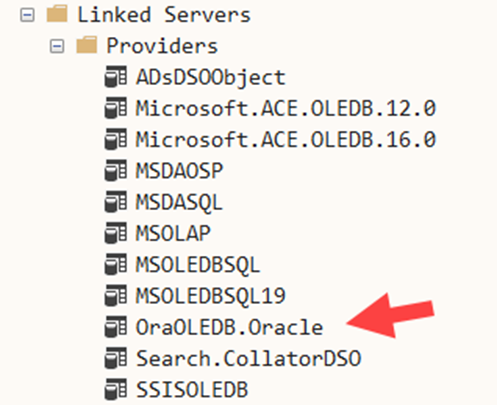Click the Microsoft.ACE.OLEDB.16.0 provider icon

coord(116,139)
